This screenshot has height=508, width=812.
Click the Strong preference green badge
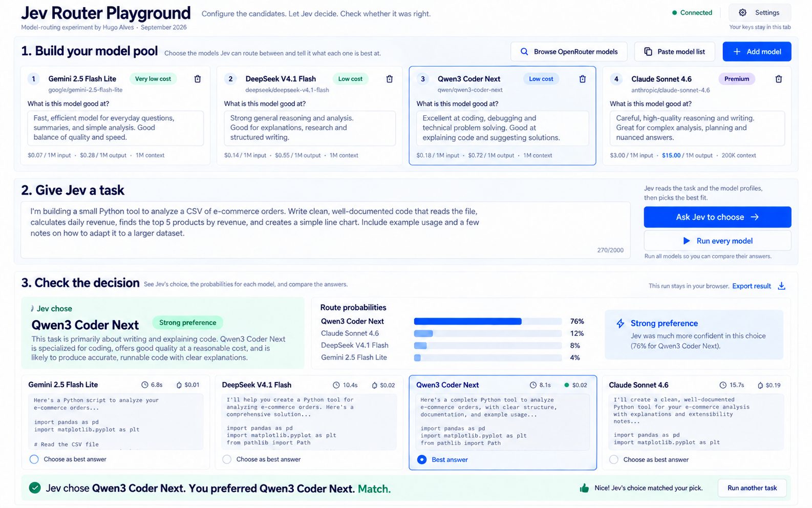coord(187,323)
